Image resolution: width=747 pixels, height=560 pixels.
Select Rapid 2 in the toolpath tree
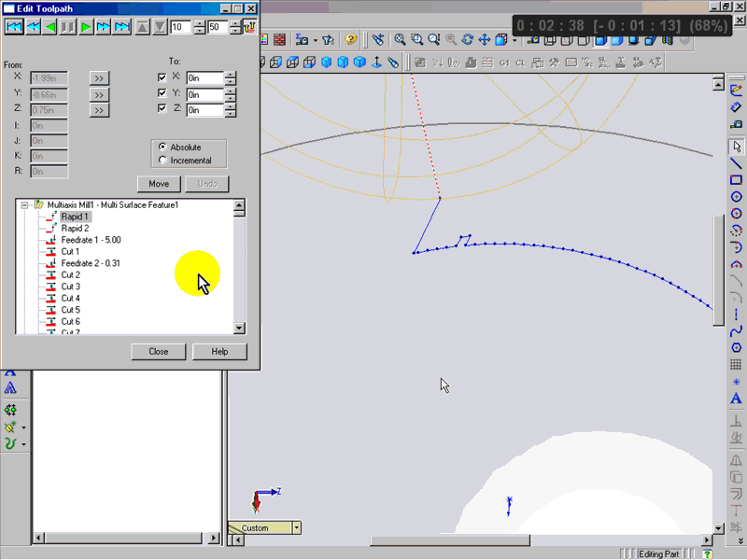tap(75, 228)
